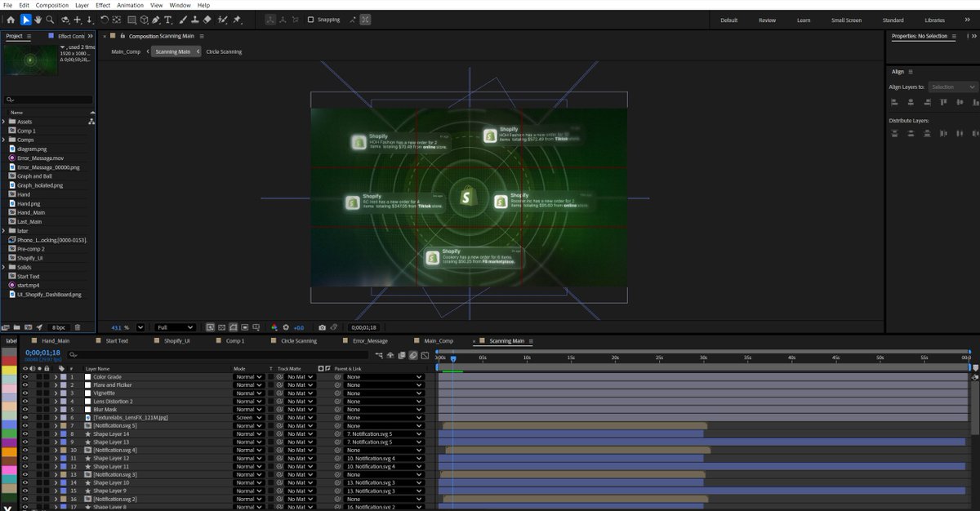Click the Show Channel color icon
The image size is (980, 511).
(x=274, y=327)
